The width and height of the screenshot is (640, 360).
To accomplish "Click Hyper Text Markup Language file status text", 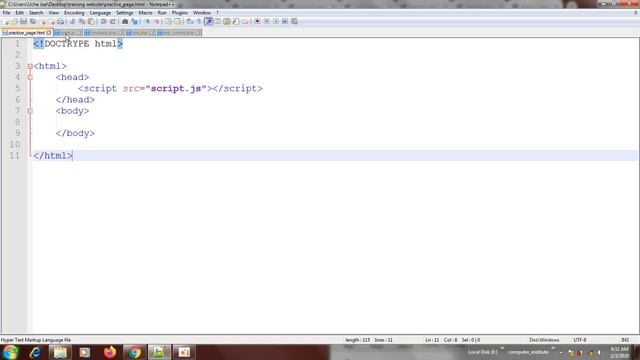I will click(36, 340).
